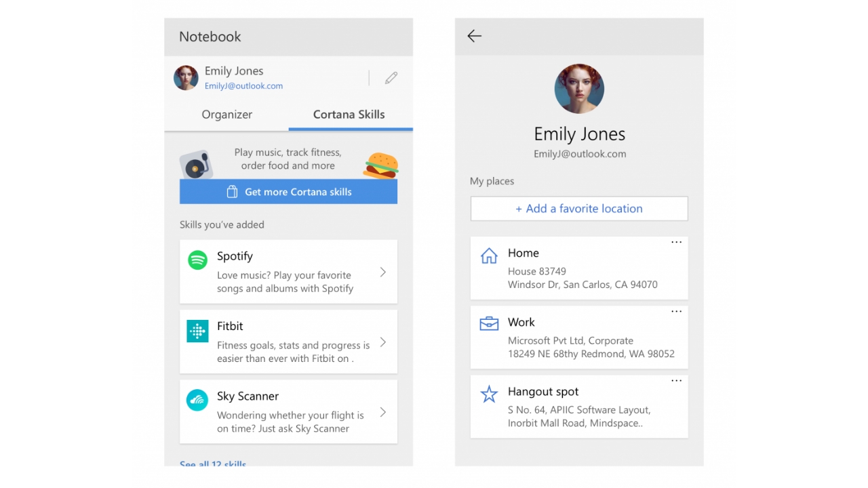This screenshot has height=488, width=868.
Task: Expand Fitbit skill with chevron arrow
Action: [383, 342]
